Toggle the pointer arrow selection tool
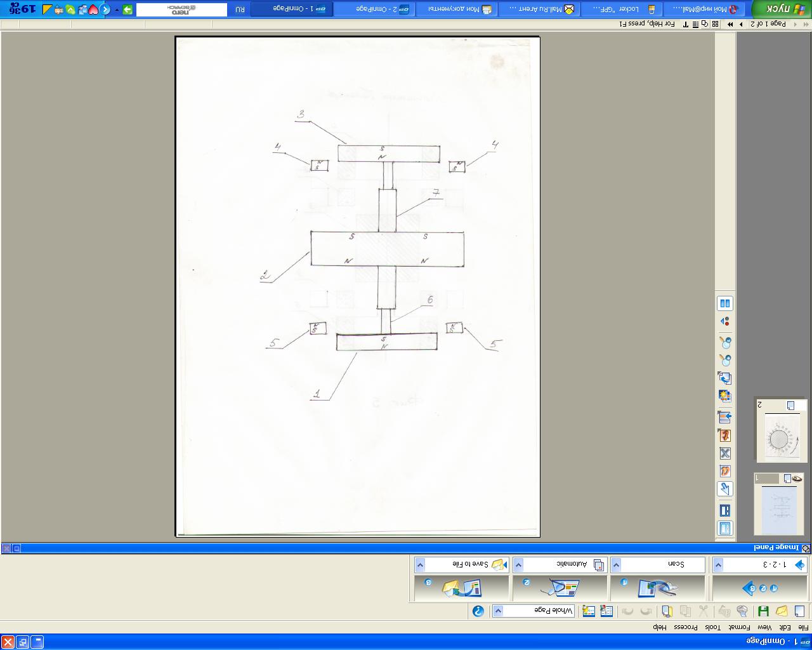Screen dimensions: 812x650 [724, 489]
